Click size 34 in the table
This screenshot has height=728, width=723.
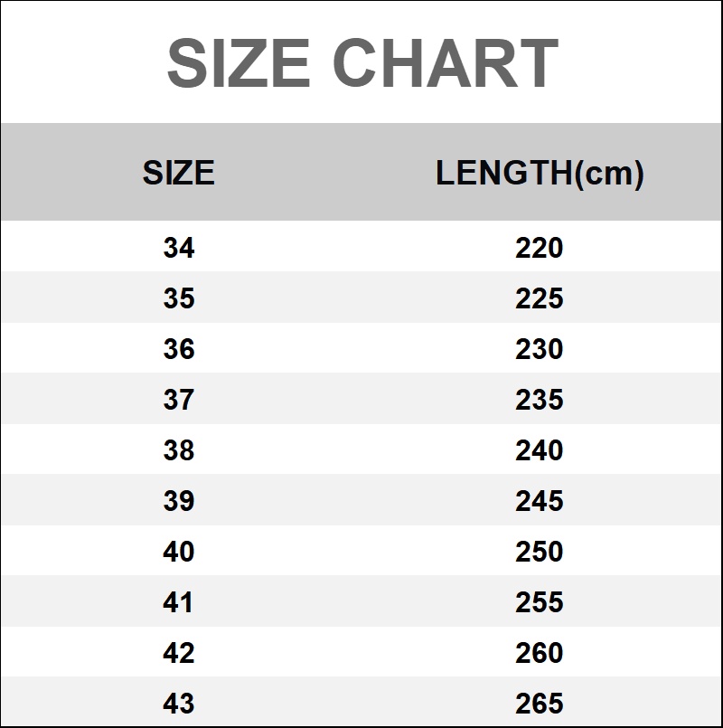coord(179,248)
